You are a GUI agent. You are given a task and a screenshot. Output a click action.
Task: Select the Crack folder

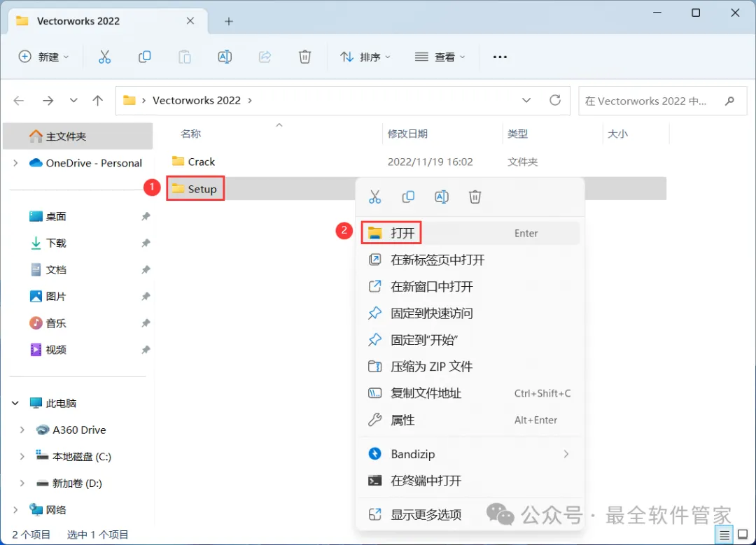coord(202,162)
